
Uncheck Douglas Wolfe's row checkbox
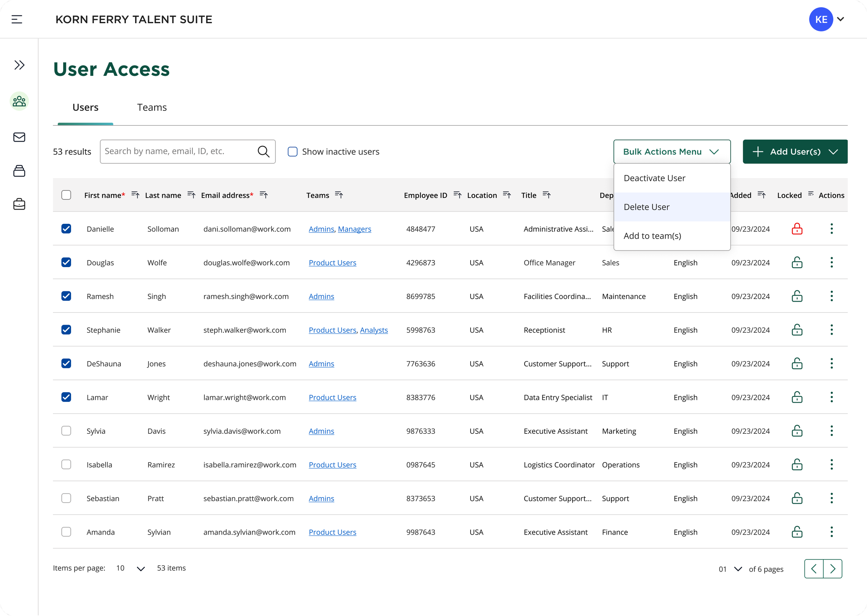[x=67, y=262]
